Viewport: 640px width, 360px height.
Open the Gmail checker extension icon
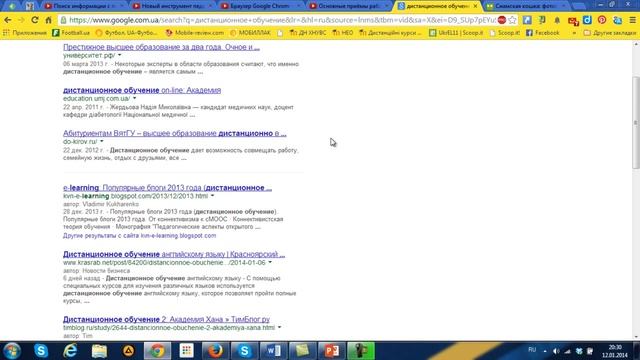(573, 20)
